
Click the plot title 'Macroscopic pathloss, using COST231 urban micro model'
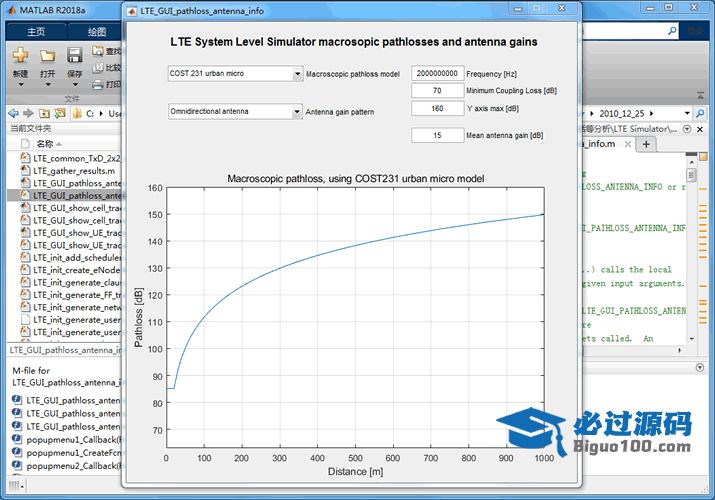356,179
